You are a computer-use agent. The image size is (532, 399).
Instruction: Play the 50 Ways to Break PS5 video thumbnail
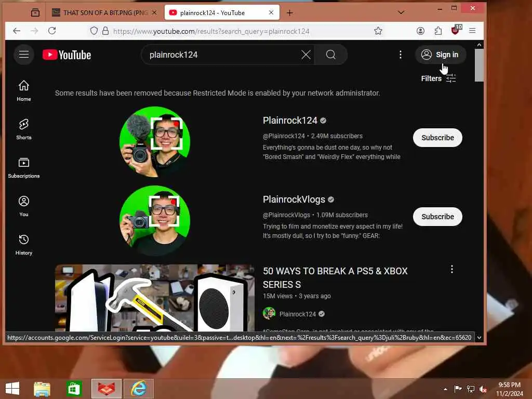tap(155, 298)
